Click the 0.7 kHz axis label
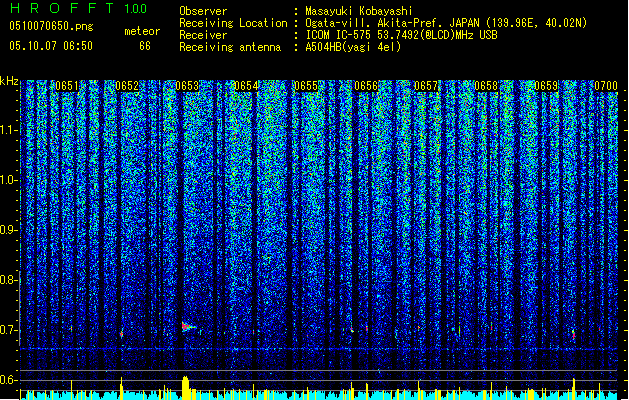Screen dimensions: 629x400 (9, 330)
